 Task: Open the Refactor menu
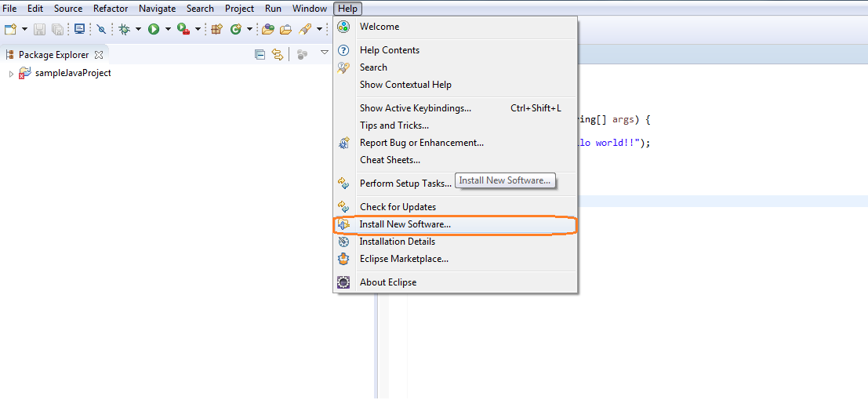[x=111, y=9]
